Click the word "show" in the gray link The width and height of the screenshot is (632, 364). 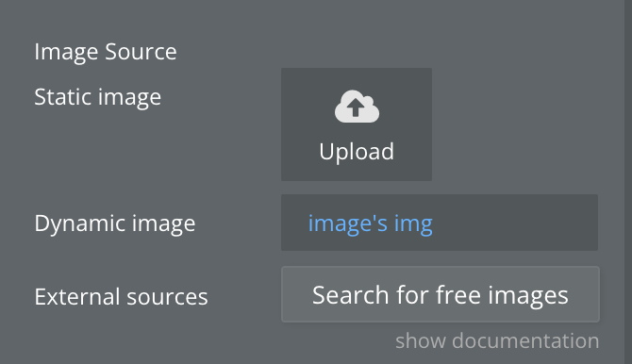tap(421, 341)
